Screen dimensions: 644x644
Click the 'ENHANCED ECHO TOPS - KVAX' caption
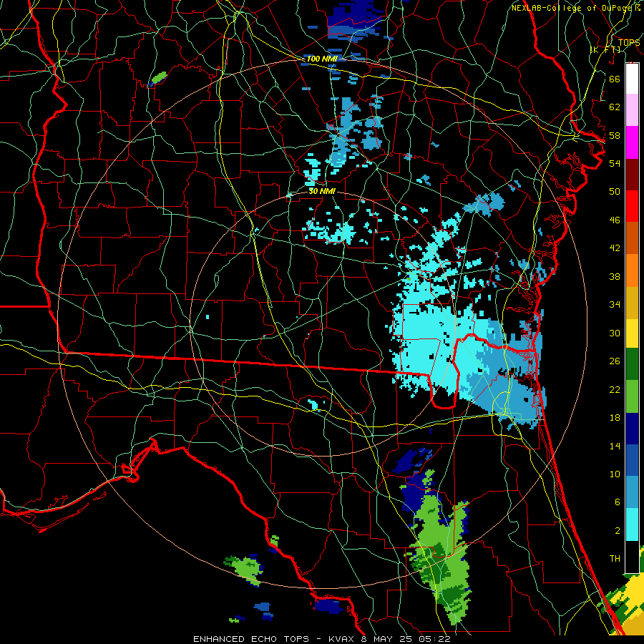[274, 639]
